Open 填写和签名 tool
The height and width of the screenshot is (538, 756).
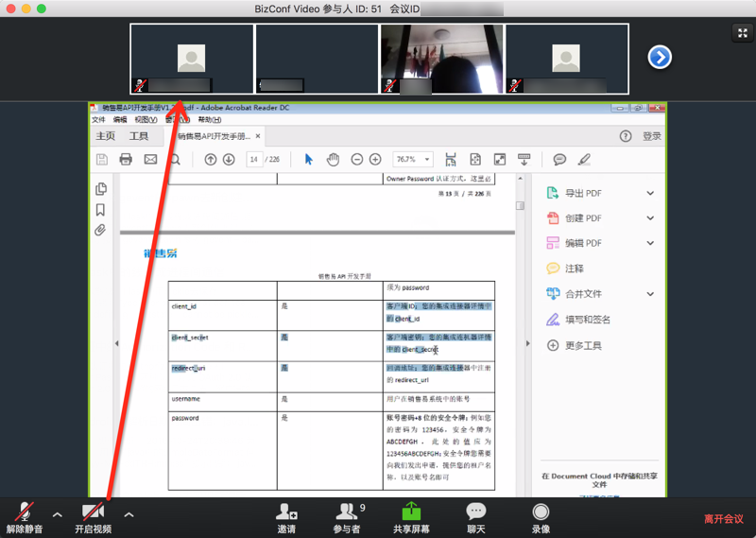(x=578, y=320)
